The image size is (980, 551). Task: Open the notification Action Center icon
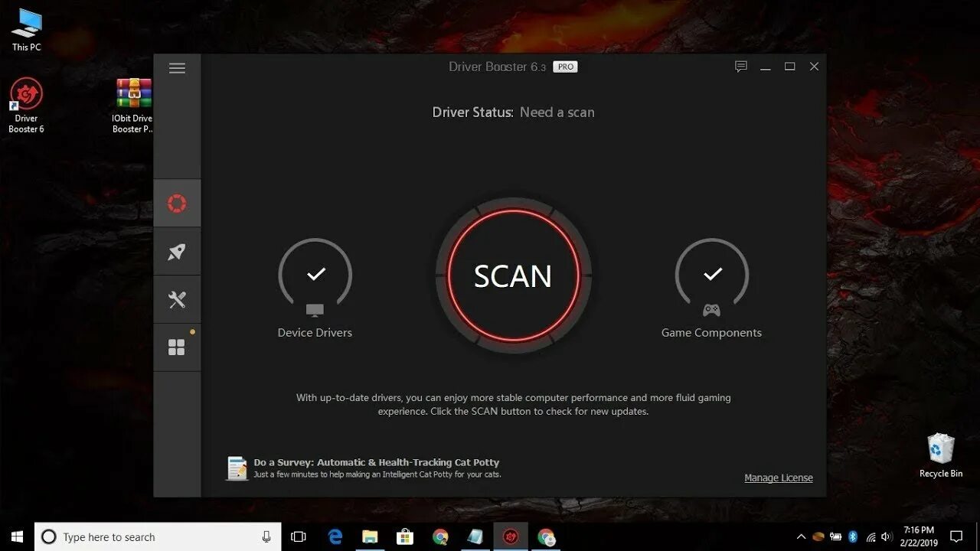(956, 537)
